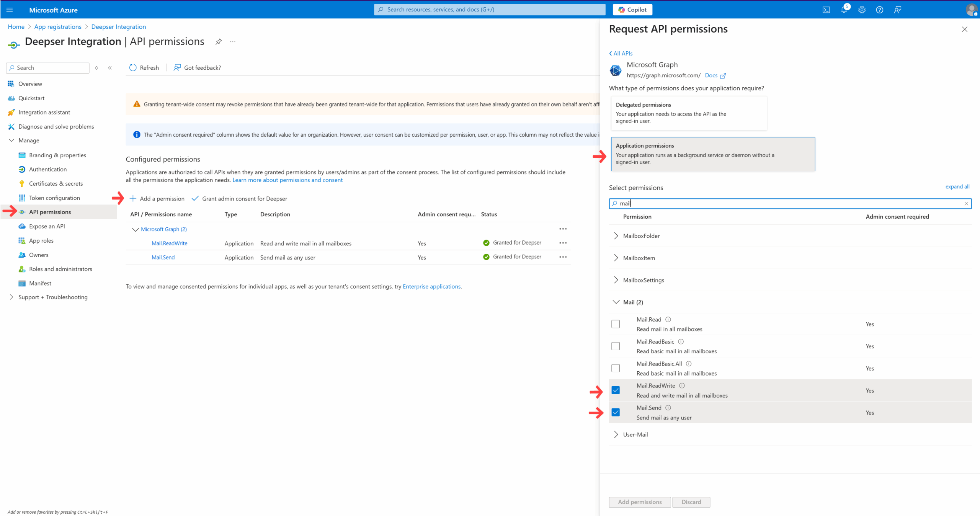Show info for Mail.Send permission

pyautogui.click(x=668, y=408)
